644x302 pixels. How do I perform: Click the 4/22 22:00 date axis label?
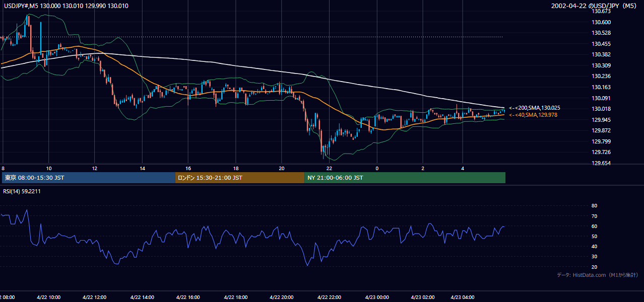pos(329,297)
